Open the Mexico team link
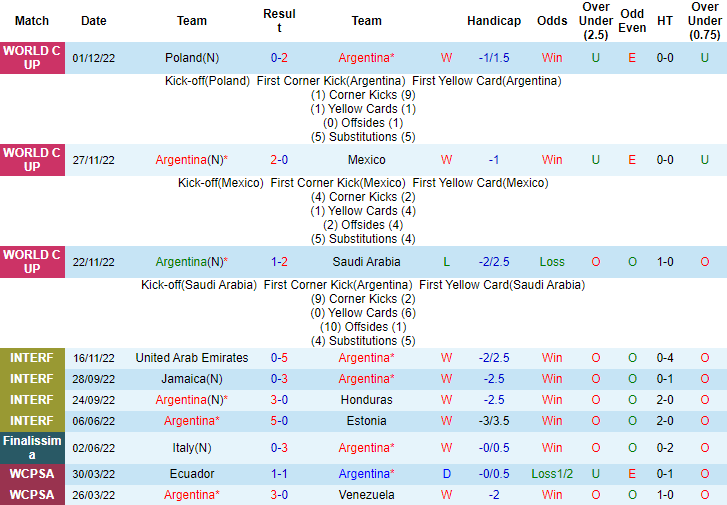Screen dimensions: 727x505 pyautogui.click(x=366, y=160)
